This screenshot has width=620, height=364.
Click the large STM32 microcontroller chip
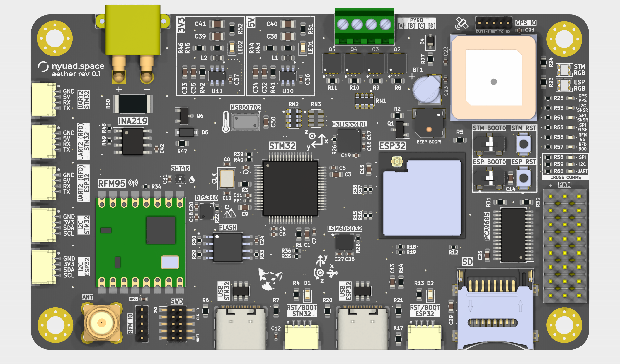291,189
